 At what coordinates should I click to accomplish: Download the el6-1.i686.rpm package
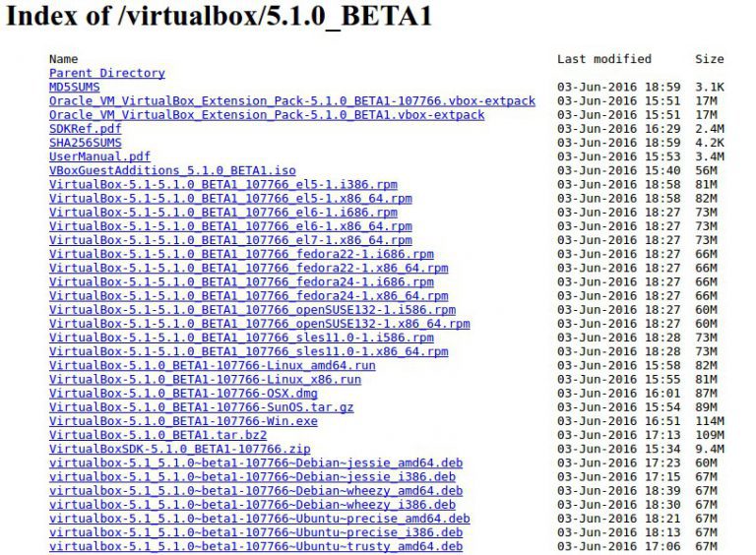pyautogui.click(x=223, y=213)
